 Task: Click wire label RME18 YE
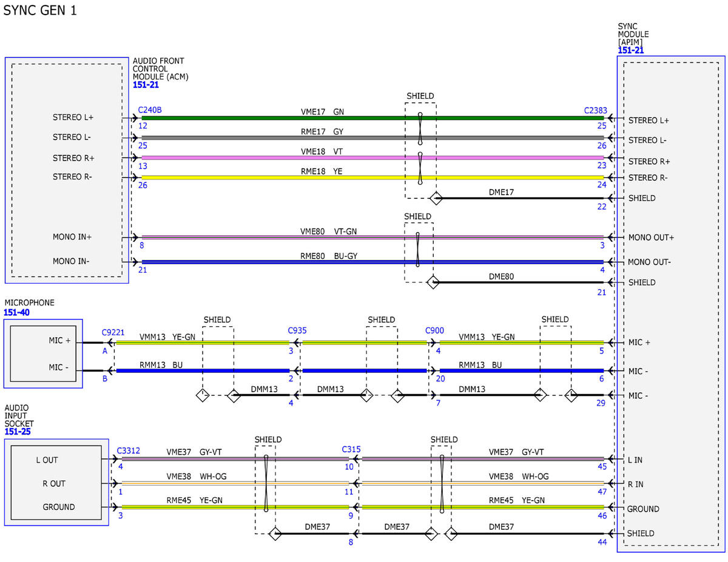click(322, 171)
